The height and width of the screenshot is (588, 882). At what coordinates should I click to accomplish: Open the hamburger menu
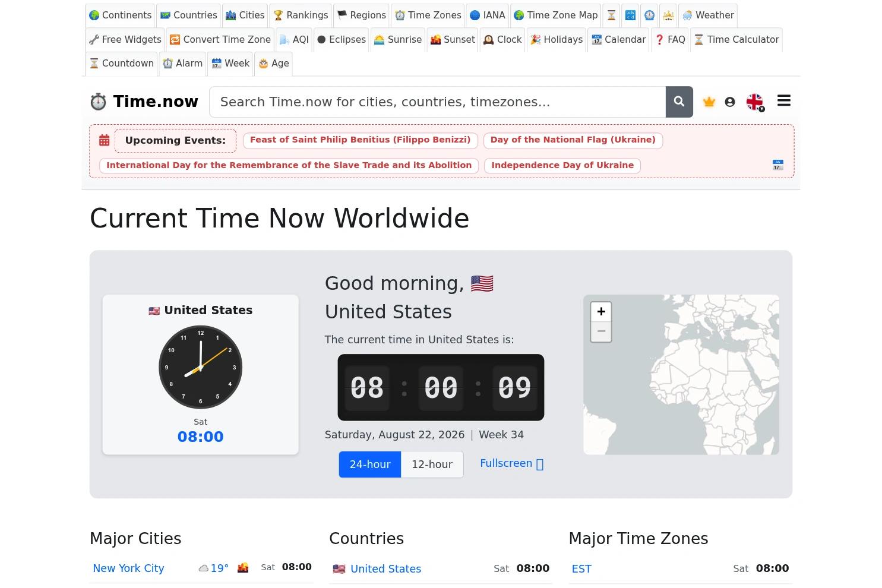pyautogui.click(x=784, y=101)
